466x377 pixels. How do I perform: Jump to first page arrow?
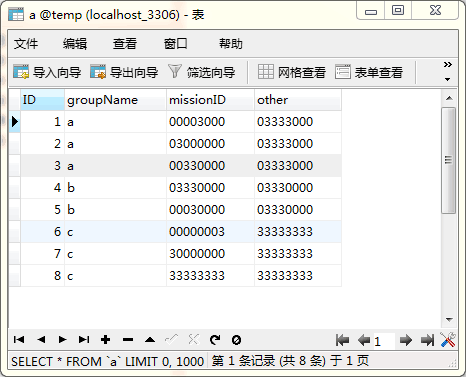click(x=342, y=340)
